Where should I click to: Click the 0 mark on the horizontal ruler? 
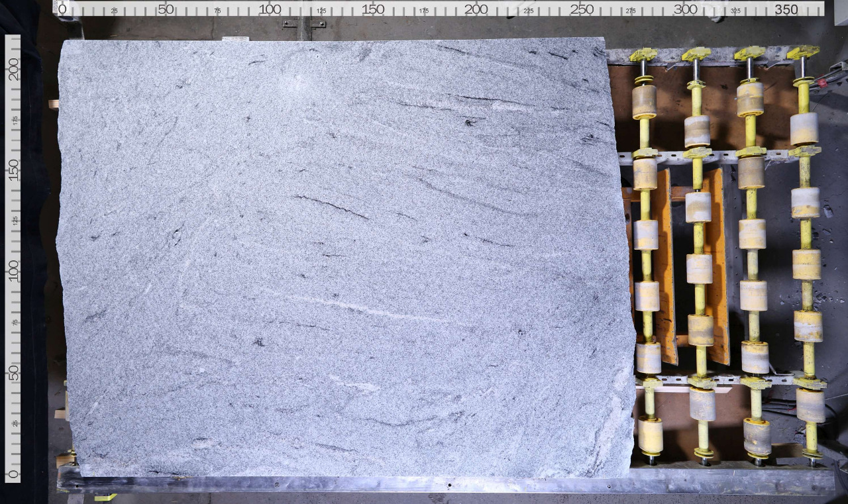(x=62, y=9)
